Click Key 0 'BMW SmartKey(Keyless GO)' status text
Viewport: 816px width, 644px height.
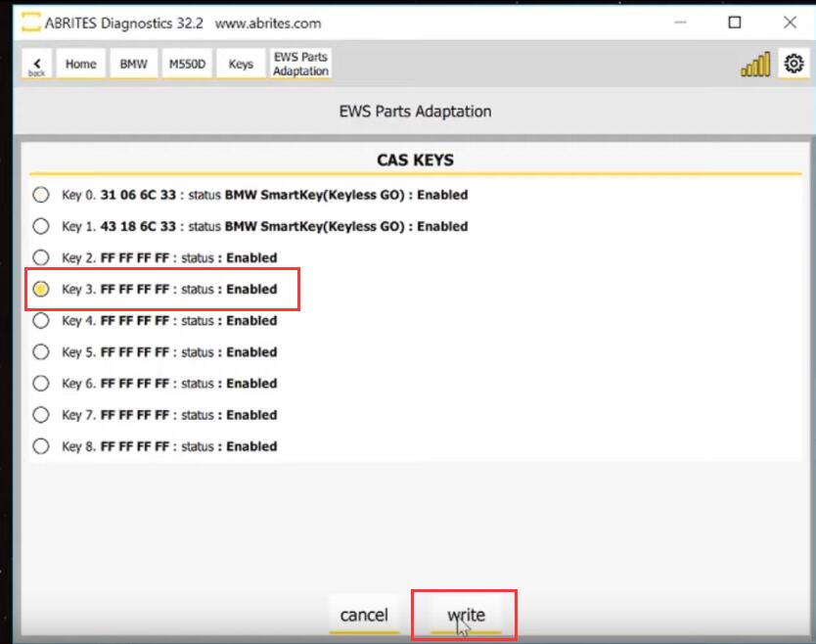(314, 195)
